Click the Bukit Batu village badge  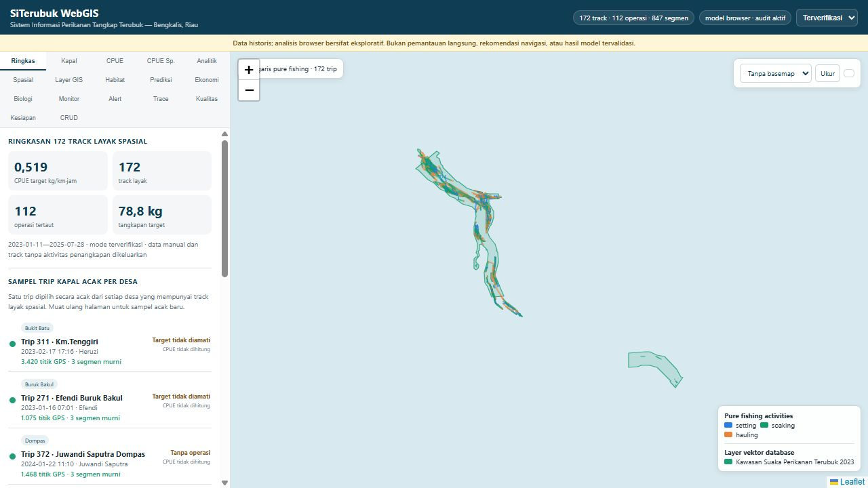pos(37,328)
